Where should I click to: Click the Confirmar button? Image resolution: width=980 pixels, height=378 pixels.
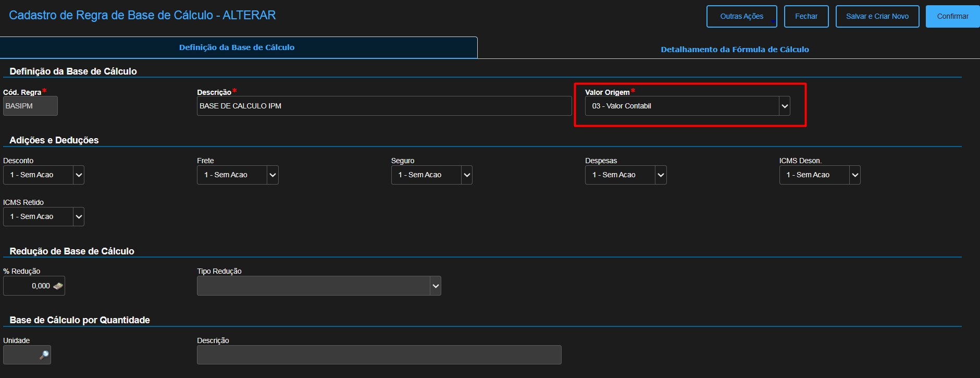point(952,16)
